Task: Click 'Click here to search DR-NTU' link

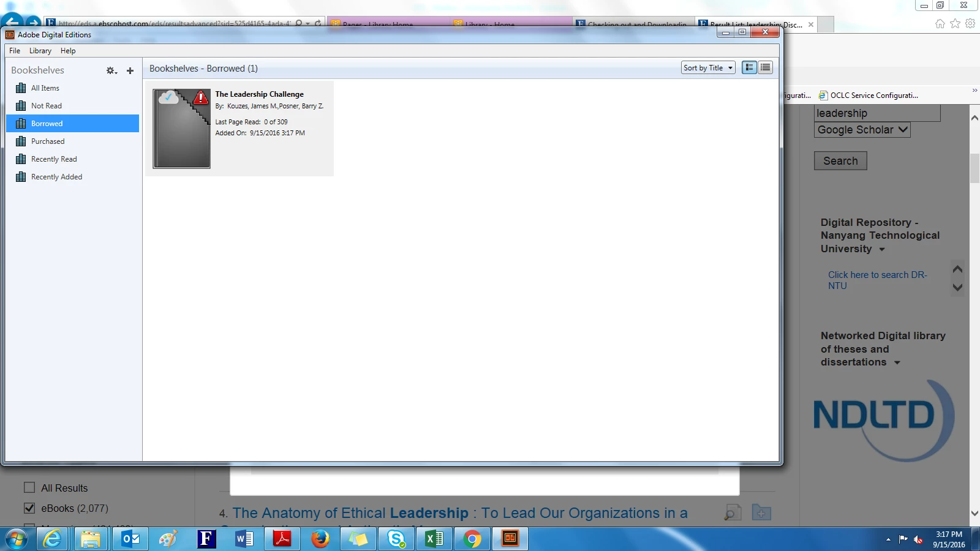Action: [877, 280]
